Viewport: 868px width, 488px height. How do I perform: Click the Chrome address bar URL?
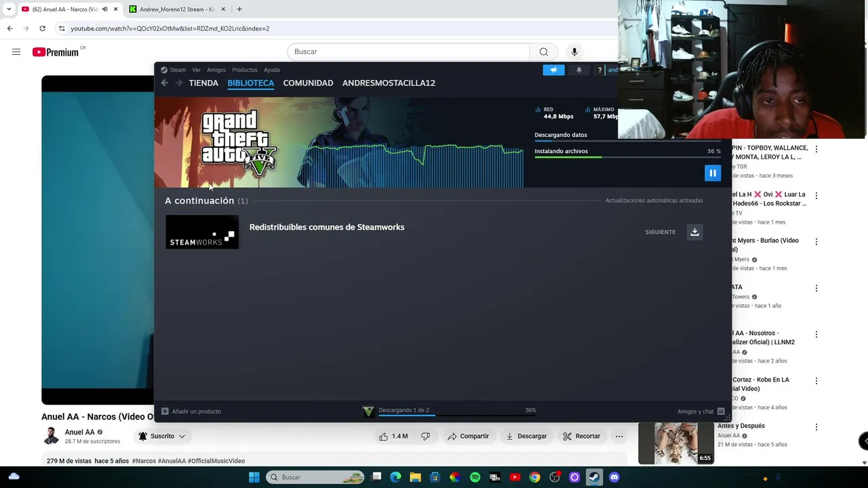click(170, 28)
